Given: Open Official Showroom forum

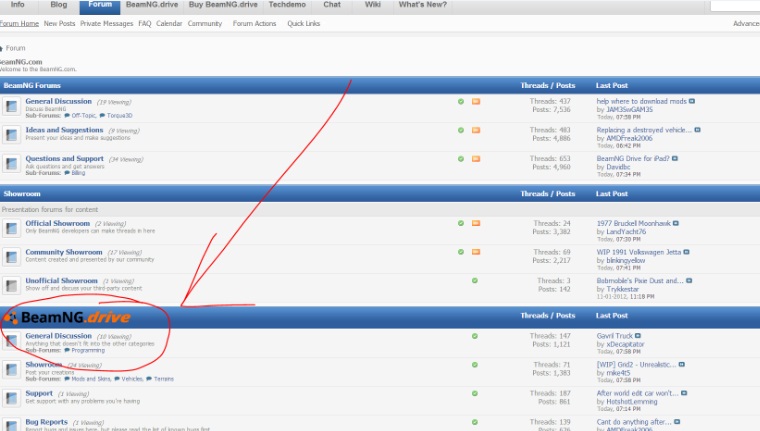Looking at the screenshot, I should (57, 223).
